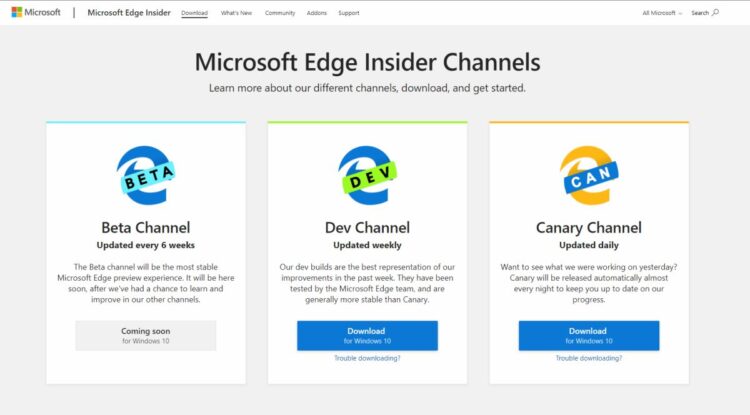
Task: Open Canary Channel Trouble downloading link
Action: 589,358
